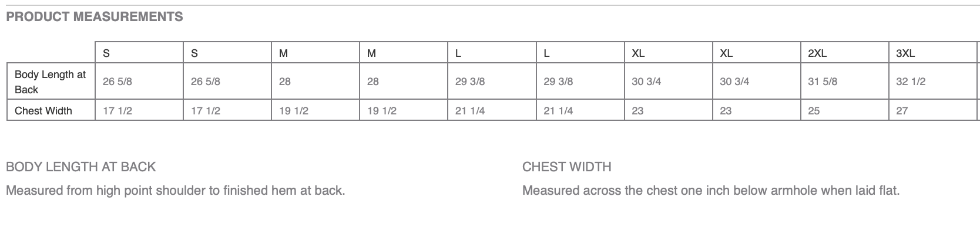Select the Body Length at Back row label
This screenshot has height=237, width=980.
point(51,82)
